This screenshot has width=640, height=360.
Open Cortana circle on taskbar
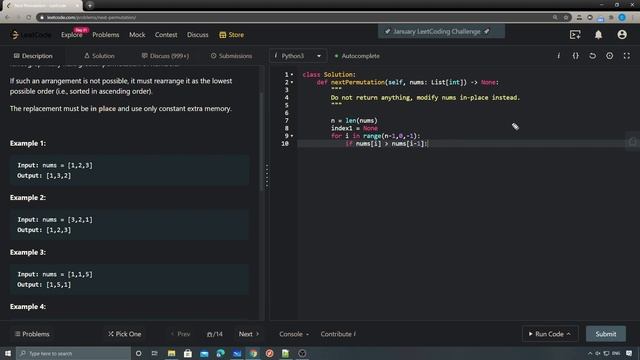tap(138, 353)
